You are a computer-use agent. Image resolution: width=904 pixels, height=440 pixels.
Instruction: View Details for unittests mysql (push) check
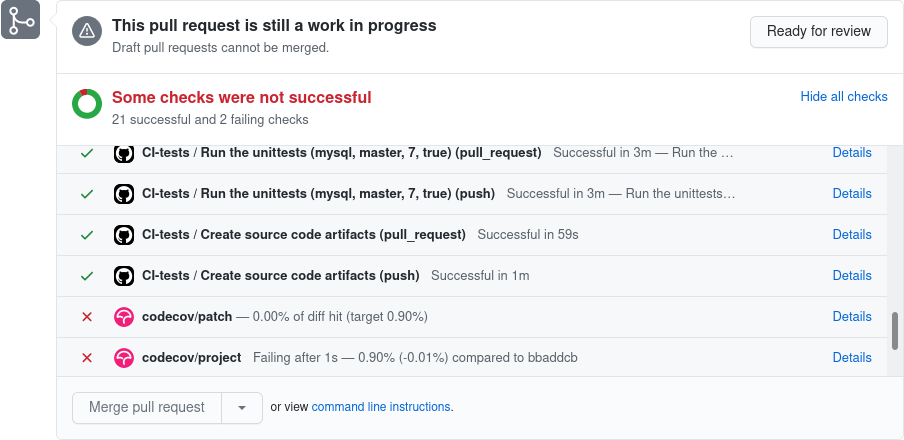point(852,194)
